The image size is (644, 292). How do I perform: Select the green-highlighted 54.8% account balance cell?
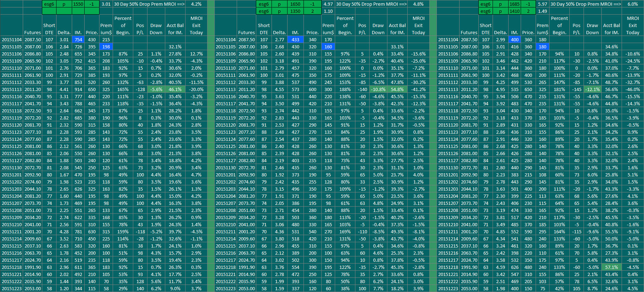tap(397, 90)
